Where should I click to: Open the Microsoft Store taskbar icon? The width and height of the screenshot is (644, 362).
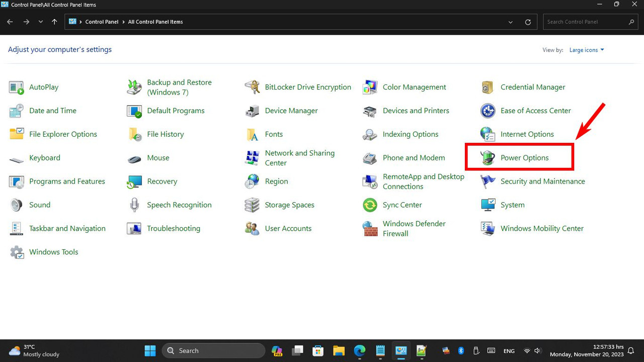[317, 350]
